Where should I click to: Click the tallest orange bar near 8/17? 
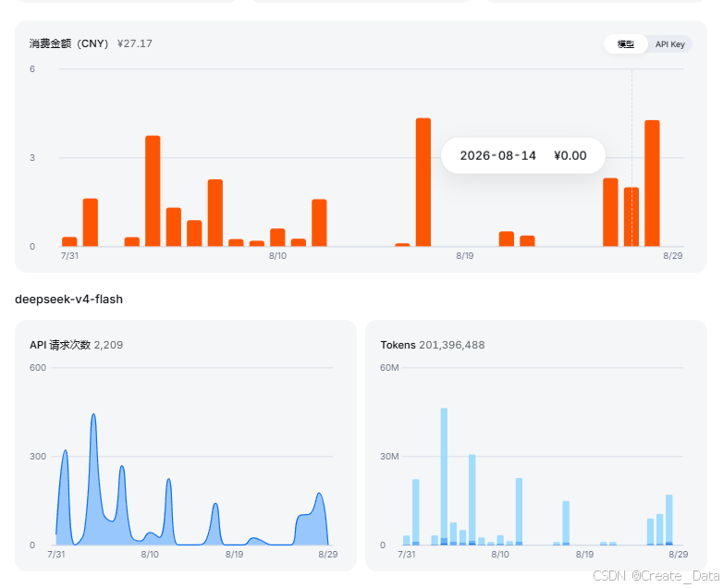click(423, 182)
